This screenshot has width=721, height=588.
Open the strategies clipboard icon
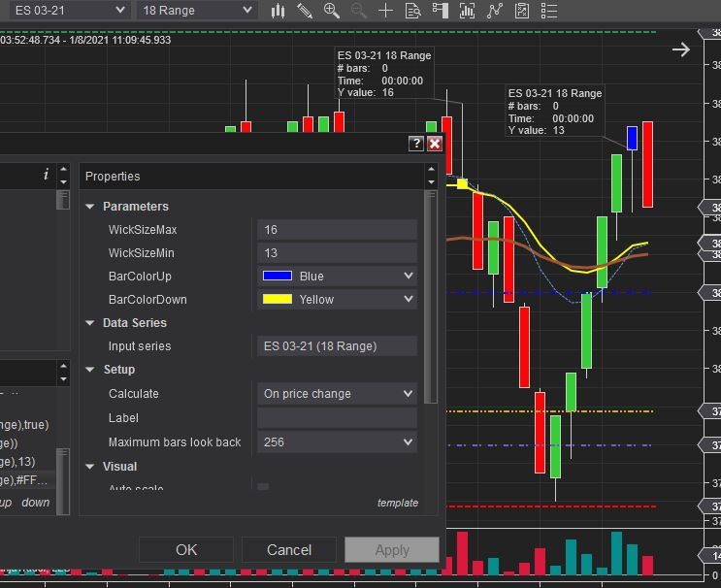click(522, 11)
